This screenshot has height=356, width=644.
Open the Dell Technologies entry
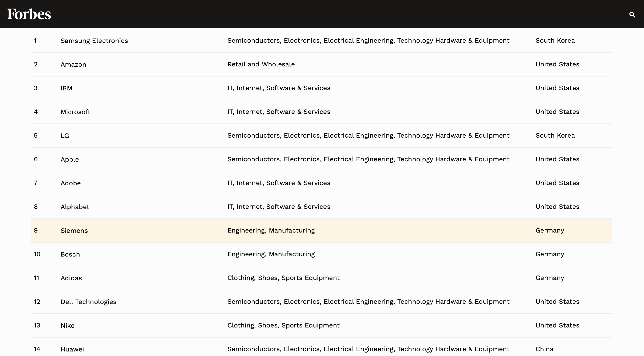(x=88, y=302)
